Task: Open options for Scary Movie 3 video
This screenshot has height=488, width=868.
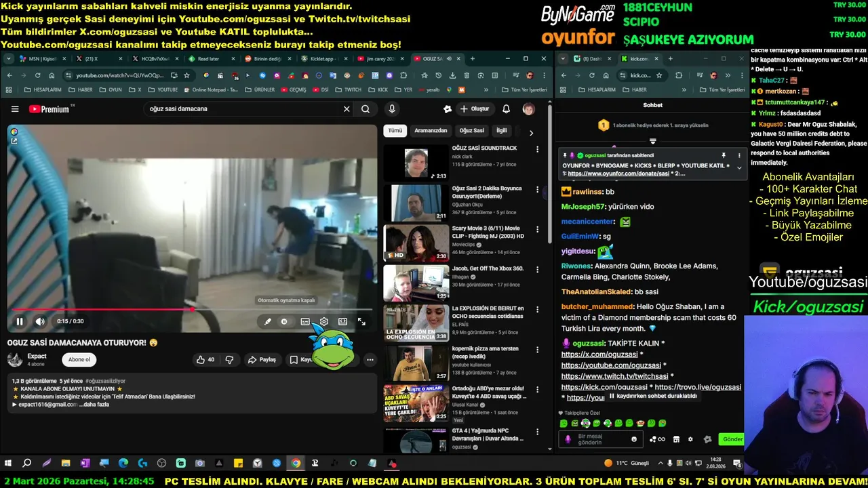Action: click(538, 229)
